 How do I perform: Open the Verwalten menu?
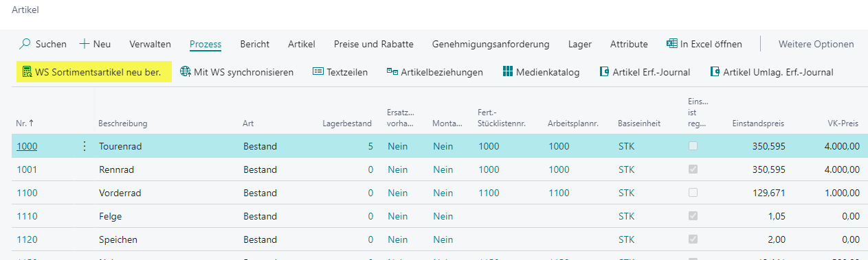tap(150, 44)
